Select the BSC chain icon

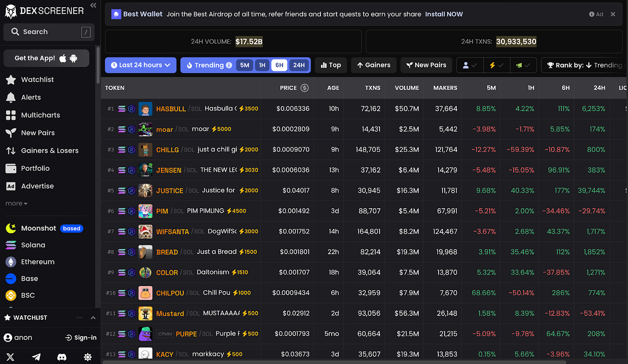click(x=11, y=295)
